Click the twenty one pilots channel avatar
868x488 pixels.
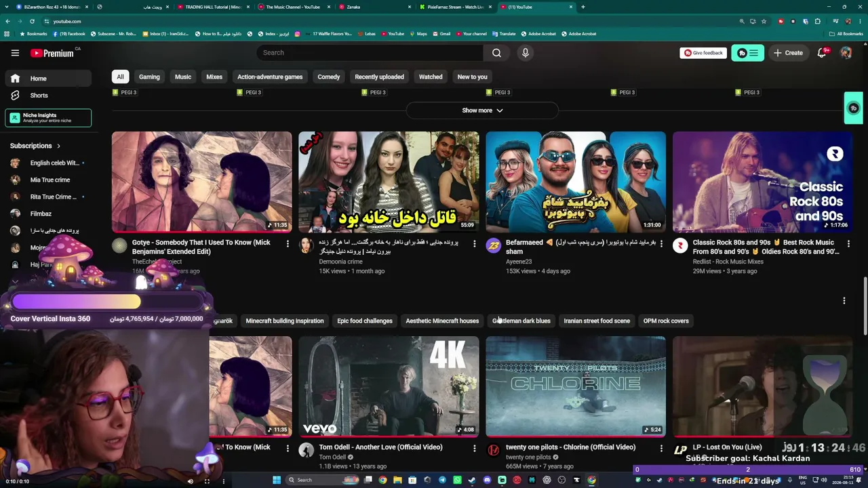494,450
